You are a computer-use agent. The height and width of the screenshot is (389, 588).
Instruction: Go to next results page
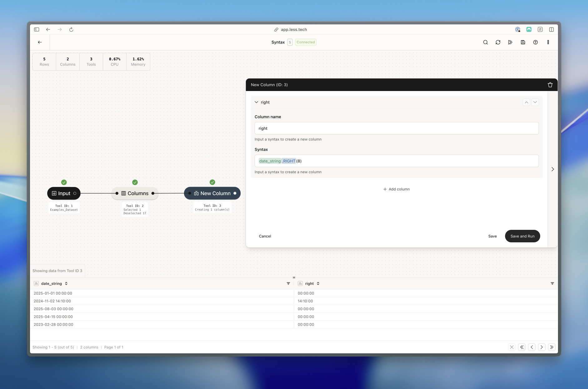(542, 347)
